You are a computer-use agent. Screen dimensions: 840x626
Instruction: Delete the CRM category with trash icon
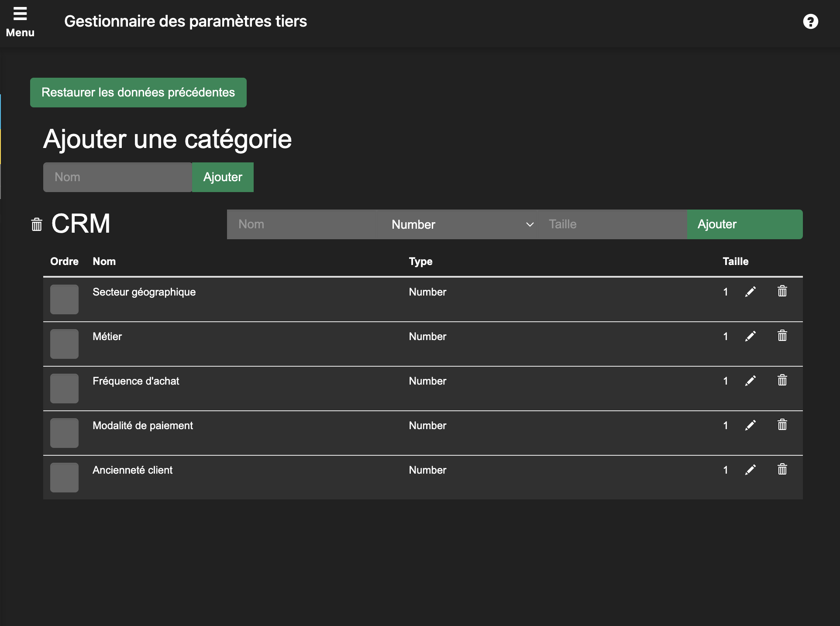point(37,224)
